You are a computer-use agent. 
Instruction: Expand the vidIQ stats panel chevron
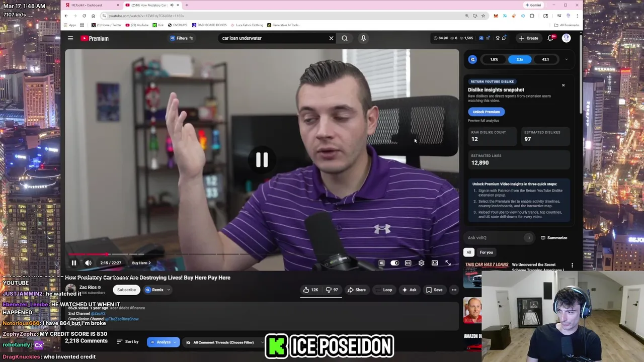[566, 59]
